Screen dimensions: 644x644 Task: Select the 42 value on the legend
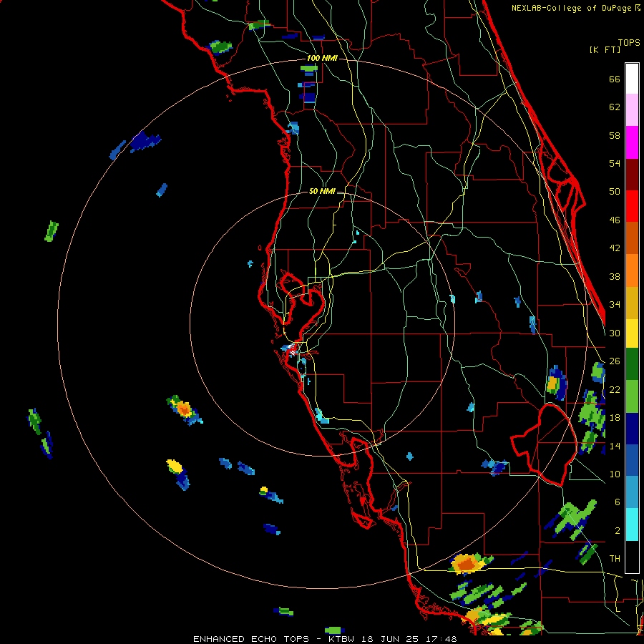(x=615, y=248)
